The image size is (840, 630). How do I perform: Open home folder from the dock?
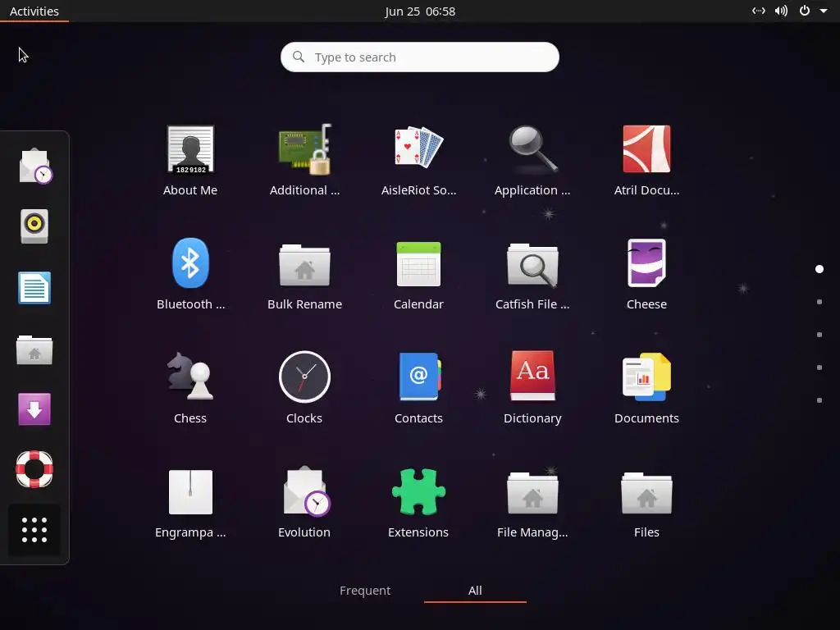click(x=34, y=349)
